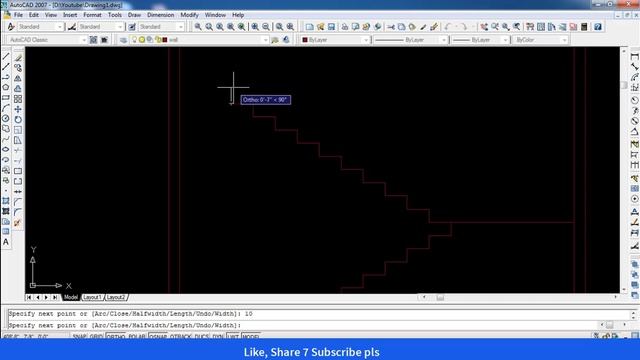This screenshot has height=360, width=640.
Task: Toggle OTRACK in status bar
Action: (x=181, y=337)
